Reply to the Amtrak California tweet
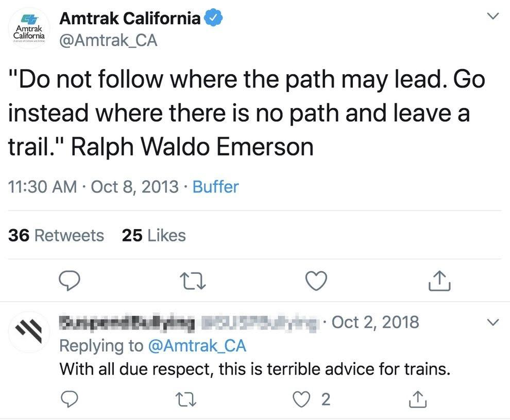This screenshot has height=420, width=510. (x=70, y=281)
